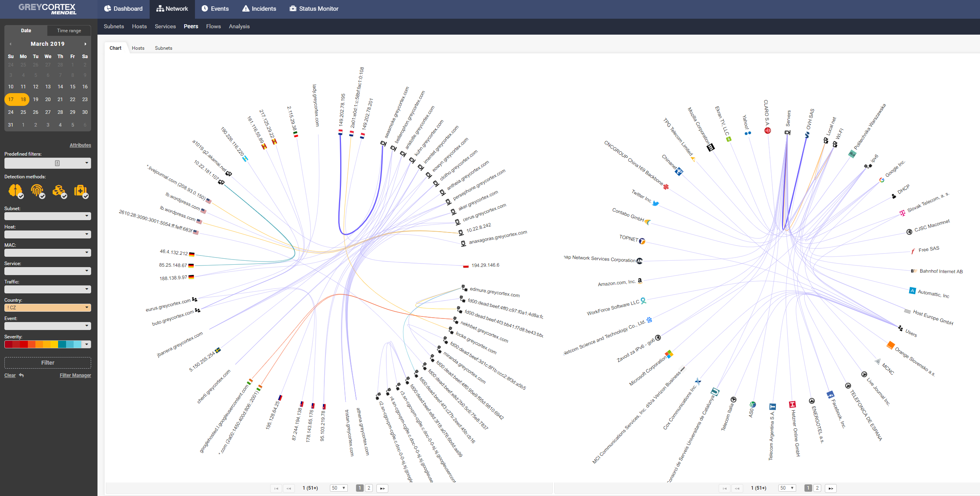Go to next page of left chart
The width and height of the screenshot is (980, 496).
(x=382, y=488)
